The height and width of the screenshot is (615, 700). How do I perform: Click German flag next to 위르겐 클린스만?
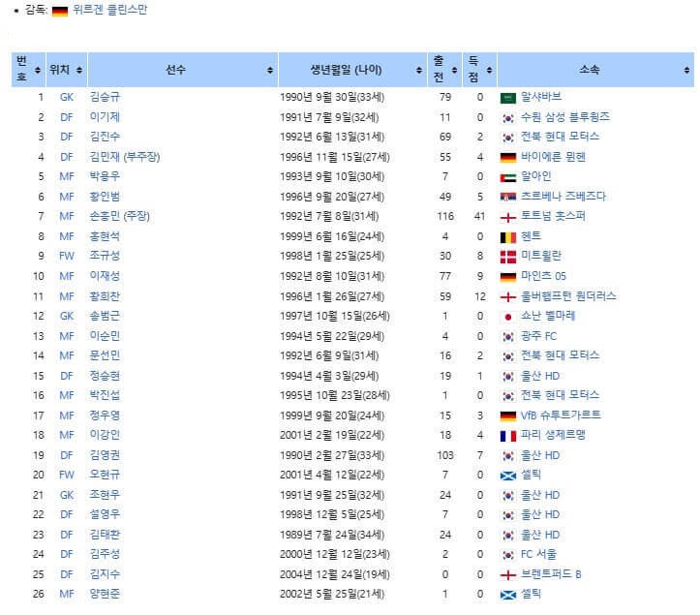click(60, 11)
